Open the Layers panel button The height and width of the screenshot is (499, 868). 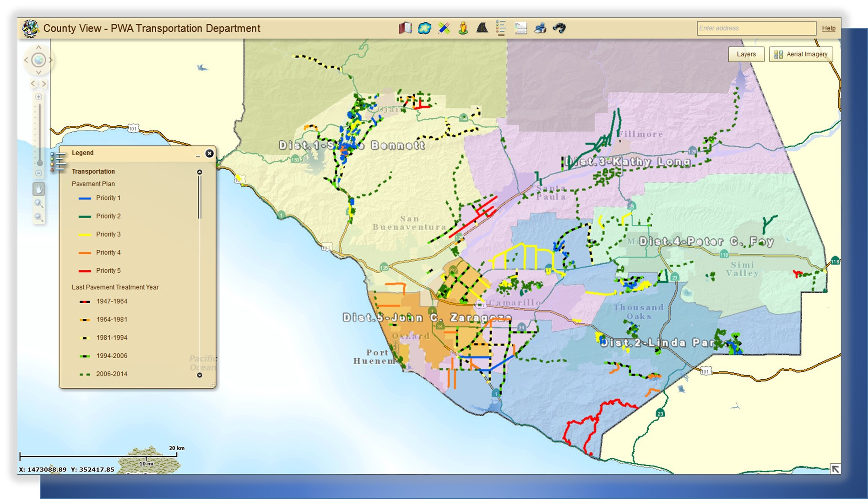point(746,54)
